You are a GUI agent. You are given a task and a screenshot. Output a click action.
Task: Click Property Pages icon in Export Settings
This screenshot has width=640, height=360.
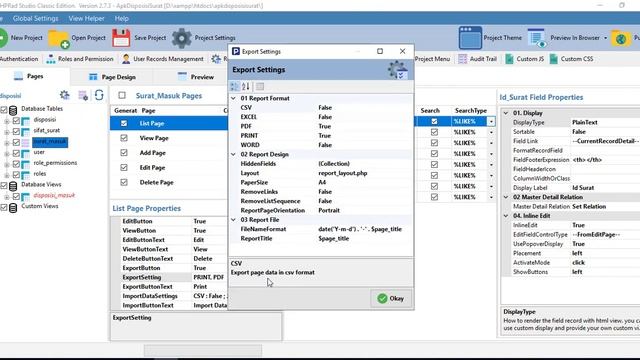click(260, 86)
